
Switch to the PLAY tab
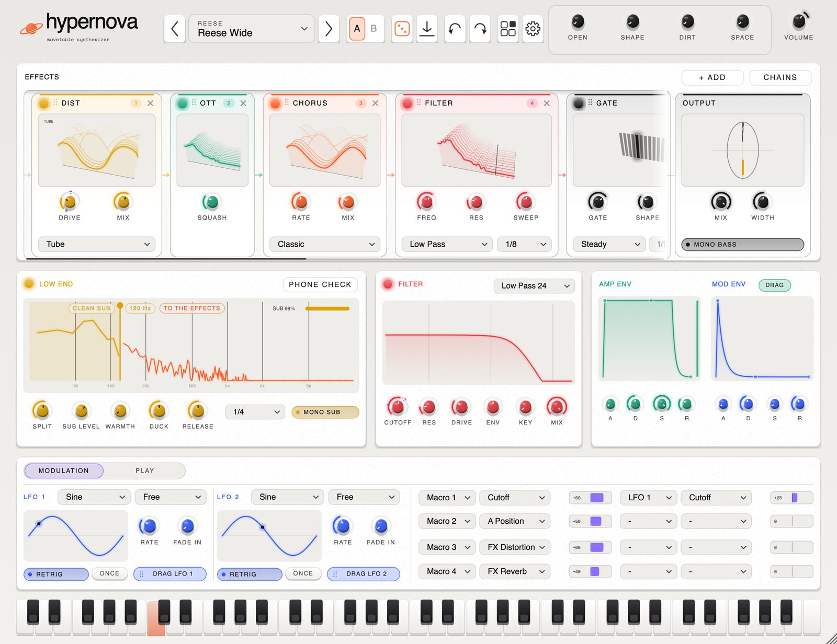click(x=145, y=470)
